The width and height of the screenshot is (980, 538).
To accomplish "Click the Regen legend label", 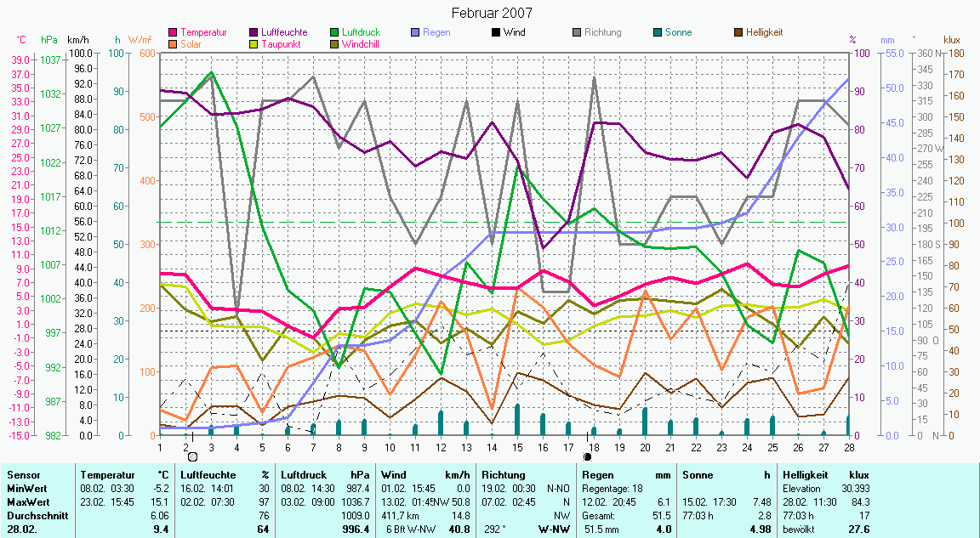I will 436,32.
